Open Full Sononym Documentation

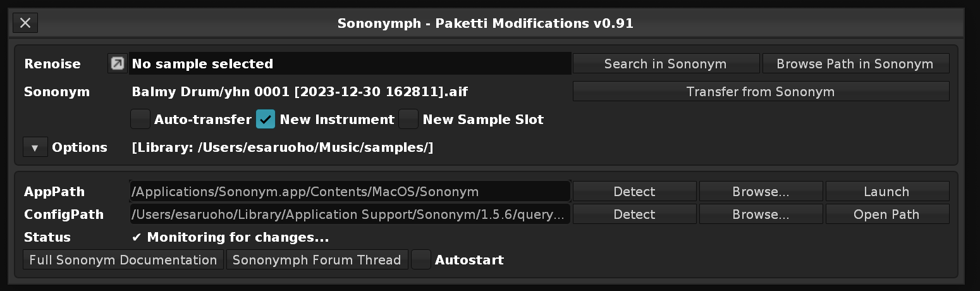pyautogui.click(x=123, y=260)
